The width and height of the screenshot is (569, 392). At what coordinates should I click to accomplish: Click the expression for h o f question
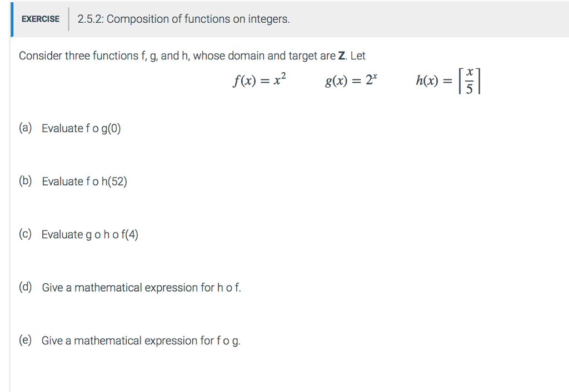pos(142,288)
